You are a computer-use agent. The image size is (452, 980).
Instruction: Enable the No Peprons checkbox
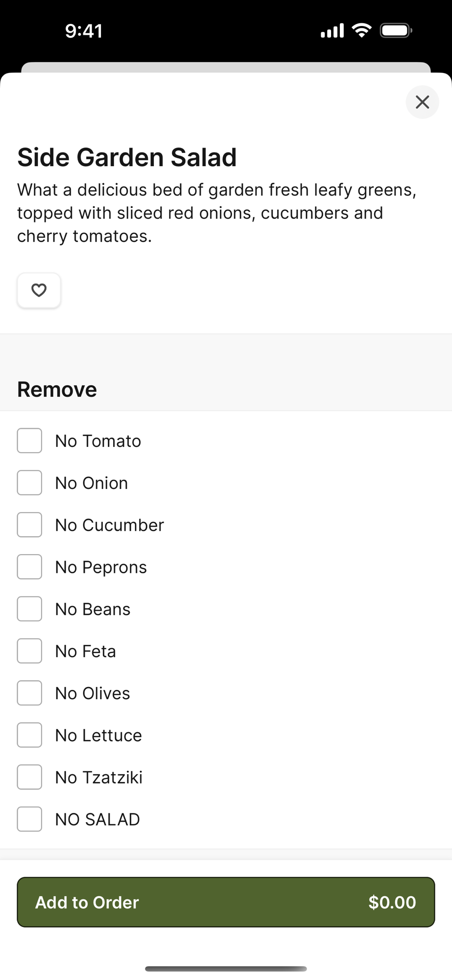(x=29, y=567)
